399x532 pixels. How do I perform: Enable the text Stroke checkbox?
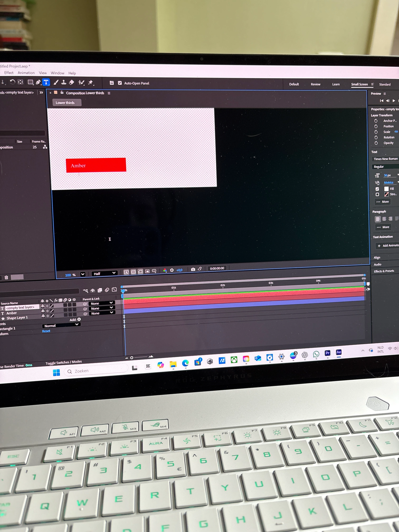(x=377, y=194)
